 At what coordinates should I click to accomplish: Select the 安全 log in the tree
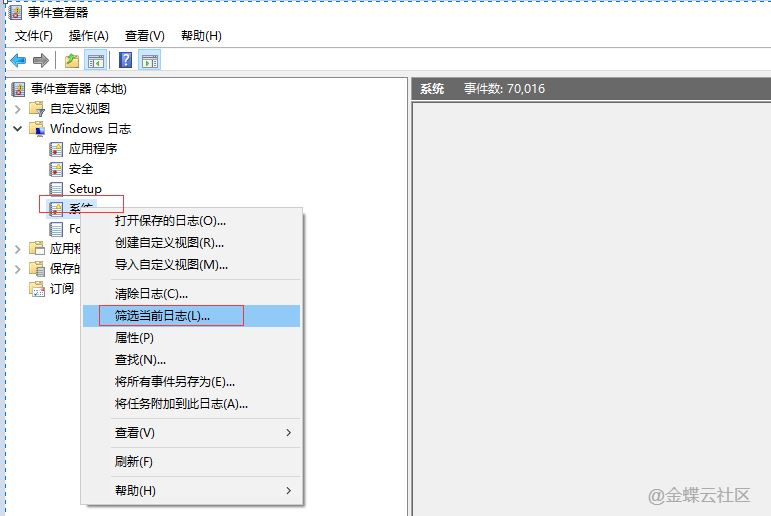point(80,169)
